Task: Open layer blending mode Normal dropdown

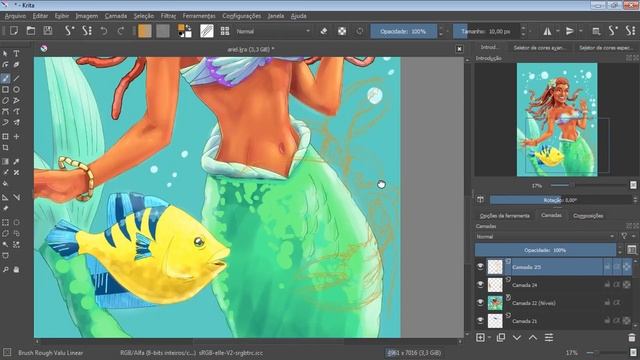Action: 546,236
